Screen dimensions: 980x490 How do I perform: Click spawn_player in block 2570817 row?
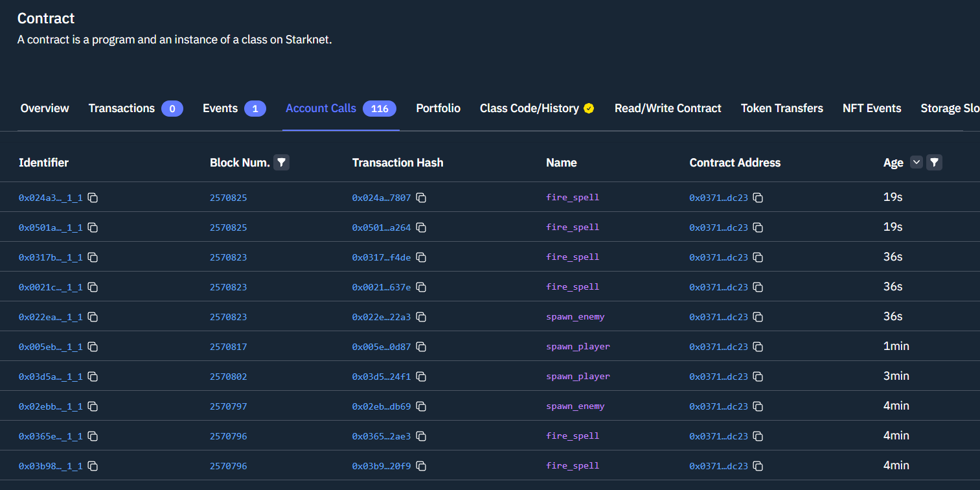pos(578,347)
